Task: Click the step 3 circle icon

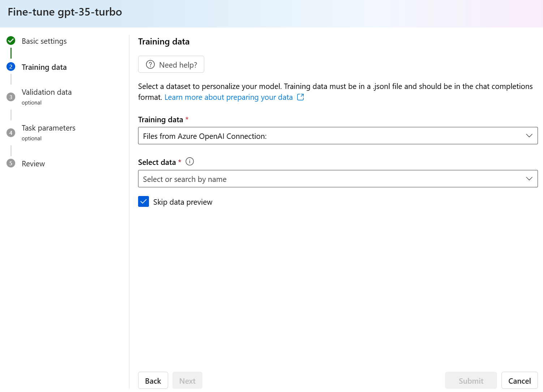Action: tap(11, 97)
